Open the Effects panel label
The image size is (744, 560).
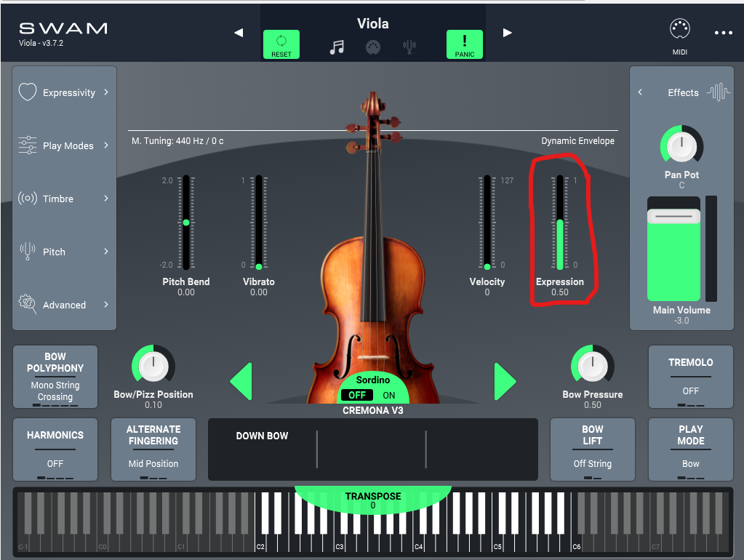point(683,92)
